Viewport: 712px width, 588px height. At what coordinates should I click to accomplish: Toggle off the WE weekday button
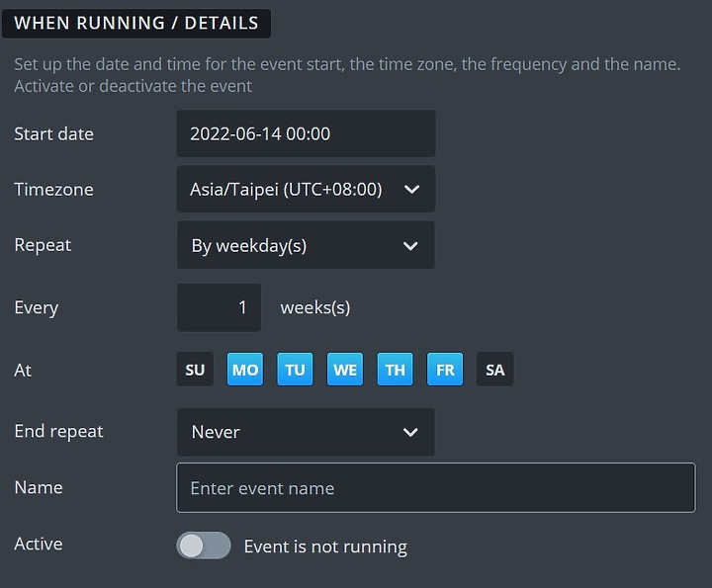(345, 370)
